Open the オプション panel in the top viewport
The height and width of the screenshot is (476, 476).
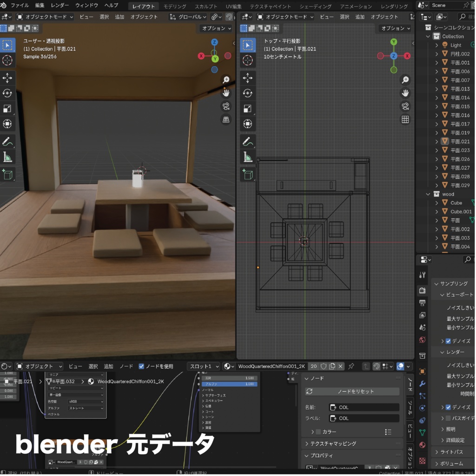click(x=394, y=28)
